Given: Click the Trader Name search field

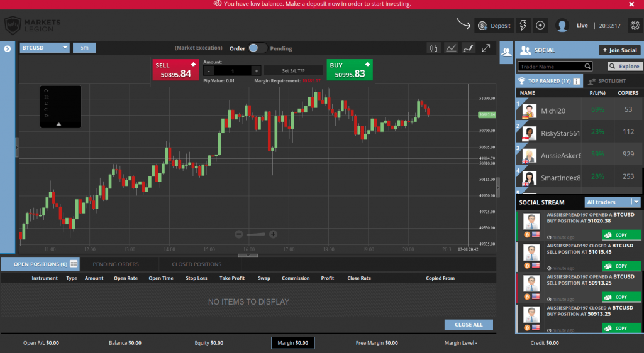Looking at the screenshot, I should (x=550, y=67).
